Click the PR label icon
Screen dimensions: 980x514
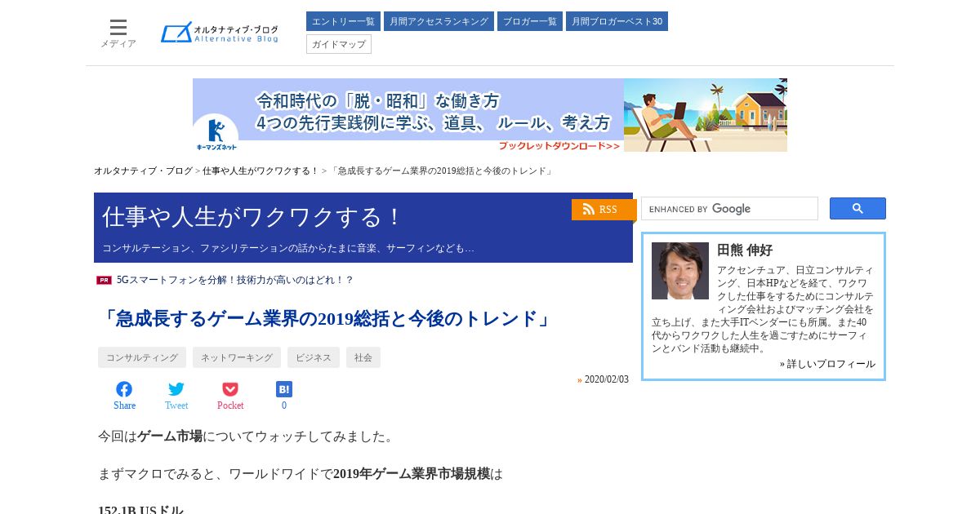[x=104, y=280]
